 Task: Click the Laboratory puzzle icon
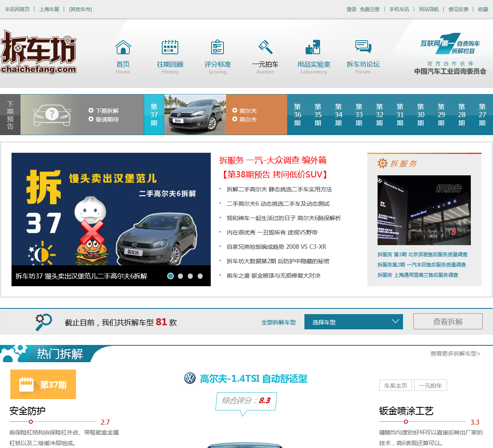coord(313,47)
